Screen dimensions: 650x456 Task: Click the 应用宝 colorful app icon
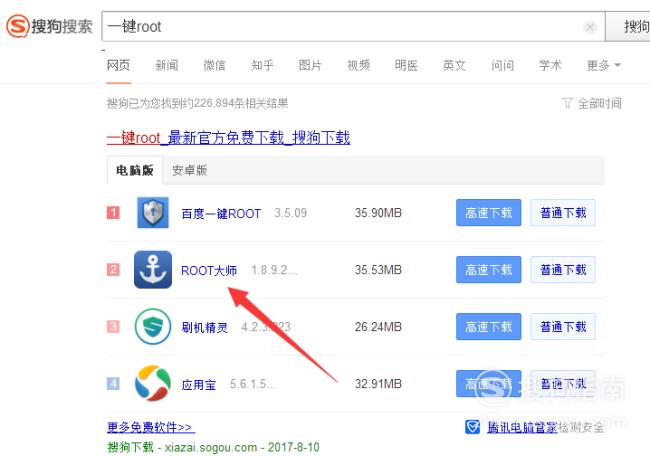pos(153,383)
